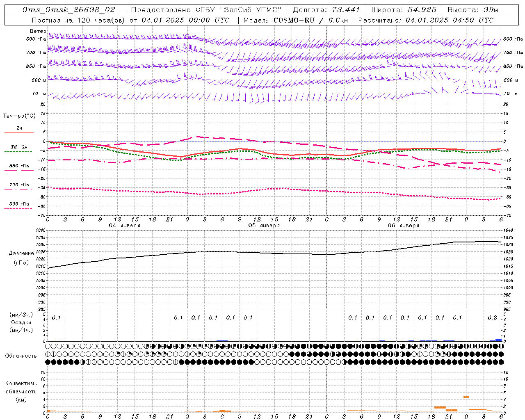Click the Конвективн. panel label
The image size is (525, 420).
pos(21,383)
